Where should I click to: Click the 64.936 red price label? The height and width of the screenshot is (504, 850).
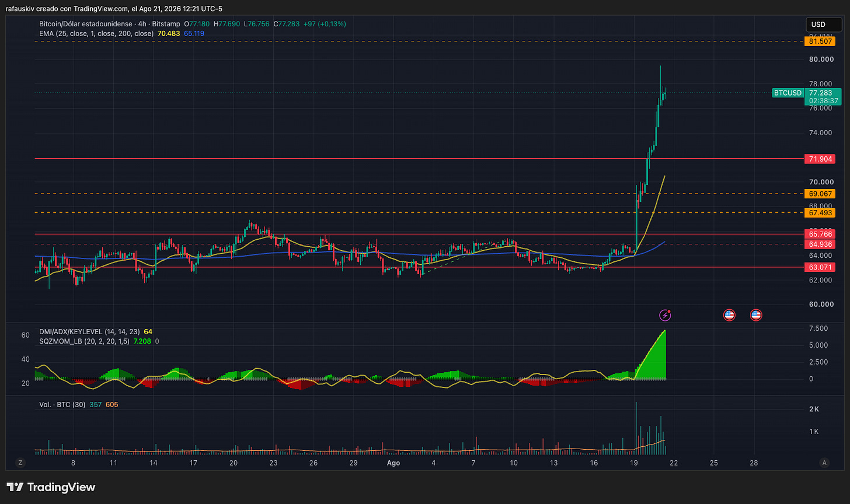819,244
